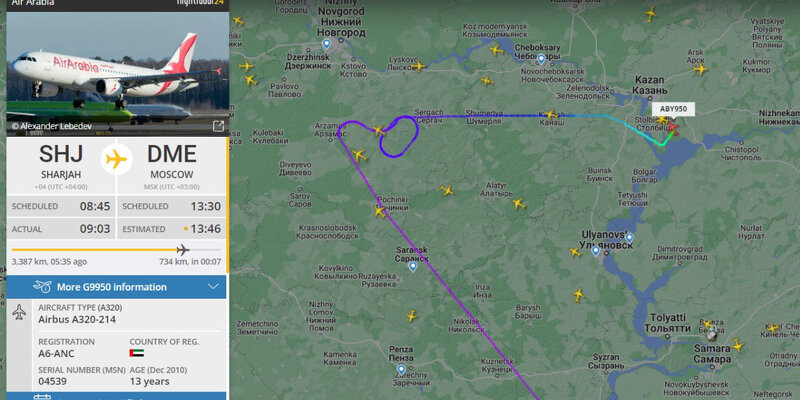The image size is (800, 400).
Task: Click the Penza airport pin marker
Action: pyautogui.click(x=402, y=369)
